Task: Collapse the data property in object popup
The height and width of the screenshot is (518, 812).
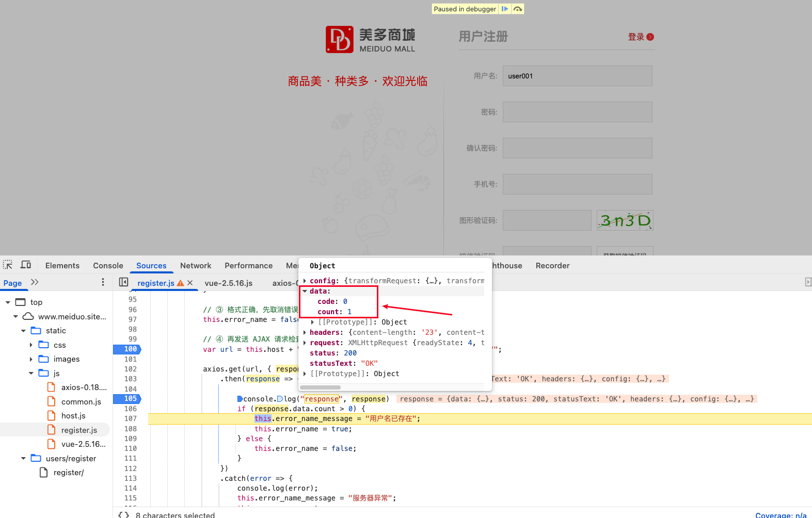Action: pyautogui.click(x=305, y=291)
